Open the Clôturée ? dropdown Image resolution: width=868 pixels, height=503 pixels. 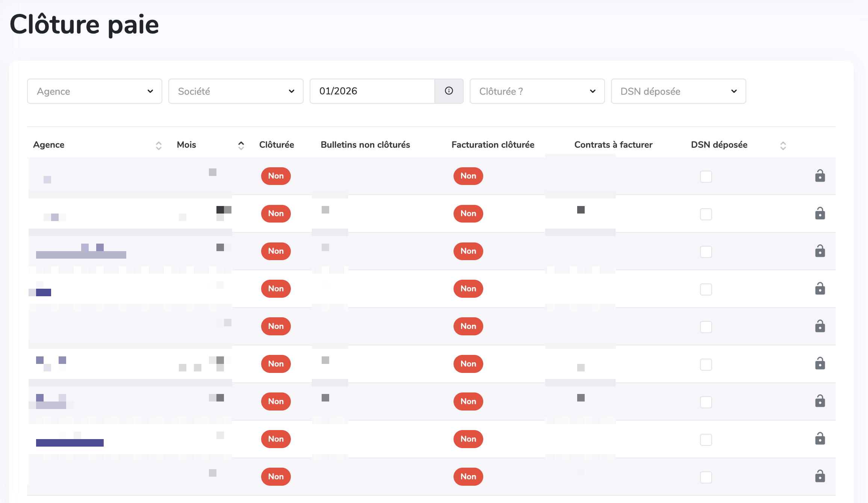click(537, 91)
